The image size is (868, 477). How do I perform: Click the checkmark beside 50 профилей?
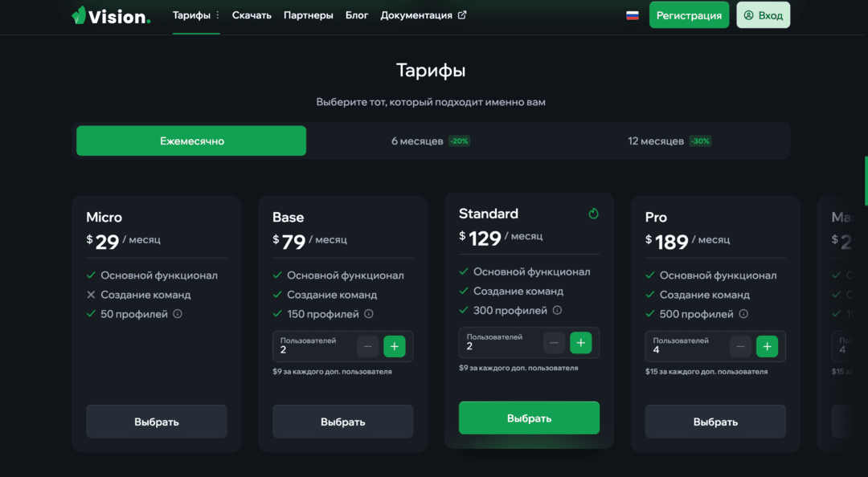coord(91,314)
